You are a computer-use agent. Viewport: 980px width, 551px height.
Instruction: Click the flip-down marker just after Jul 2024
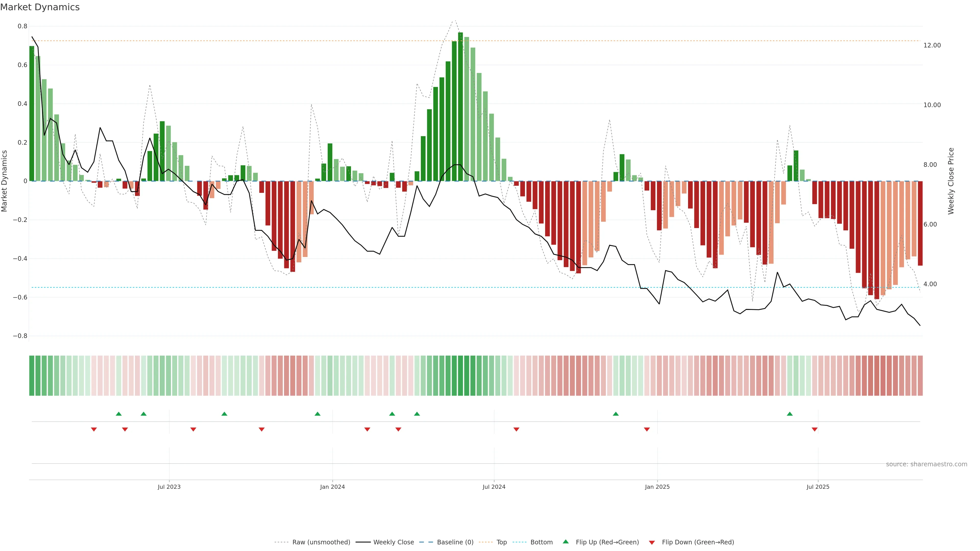516,429
